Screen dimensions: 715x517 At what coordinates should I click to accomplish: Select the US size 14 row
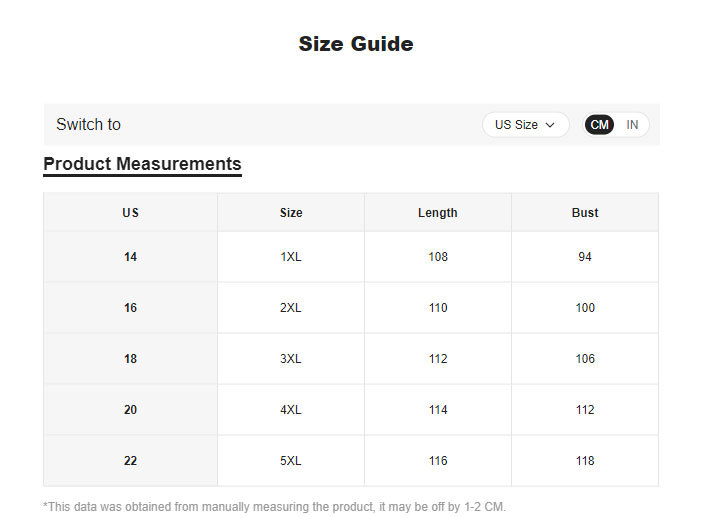pos(130,257)
